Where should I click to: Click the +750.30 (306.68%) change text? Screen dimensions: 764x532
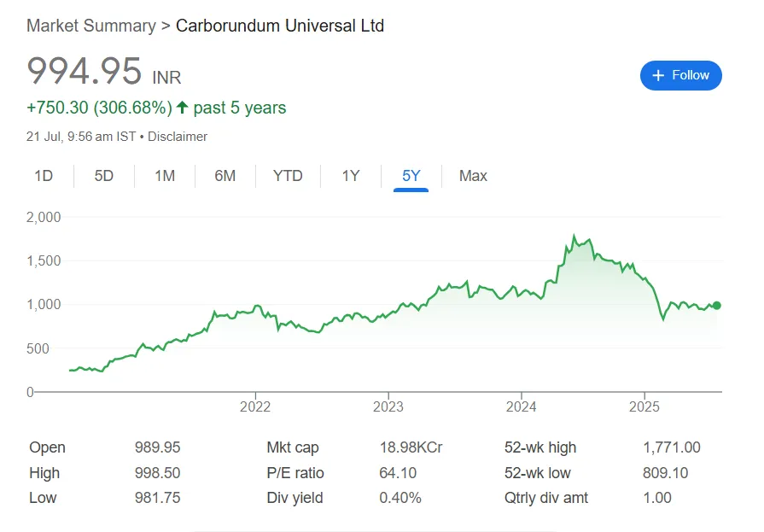99,108
